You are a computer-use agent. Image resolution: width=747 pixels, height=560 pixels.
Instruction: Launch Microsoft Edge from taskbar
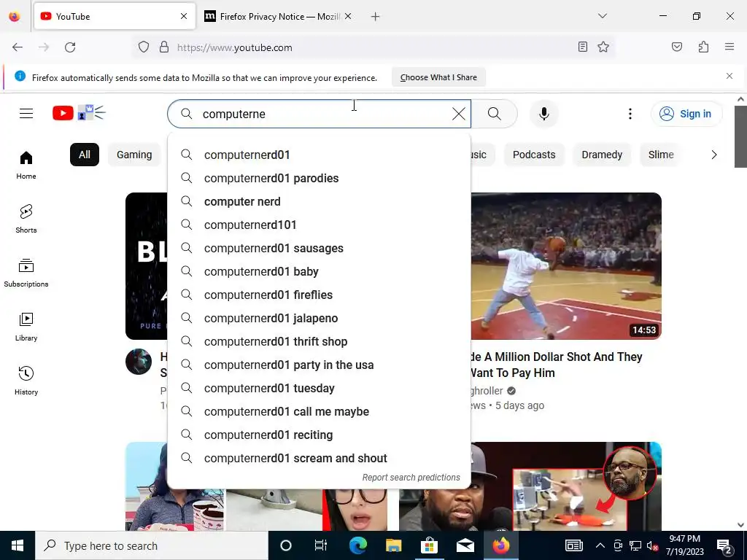click(357, 545)
